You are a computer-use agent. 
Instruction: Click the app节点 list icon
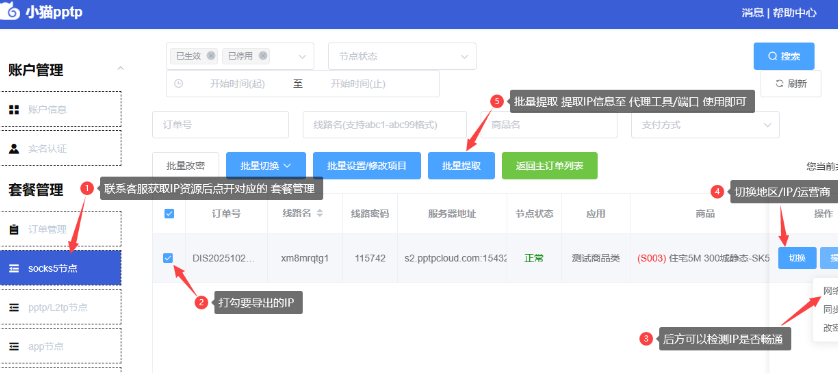(x=14, y=347)
